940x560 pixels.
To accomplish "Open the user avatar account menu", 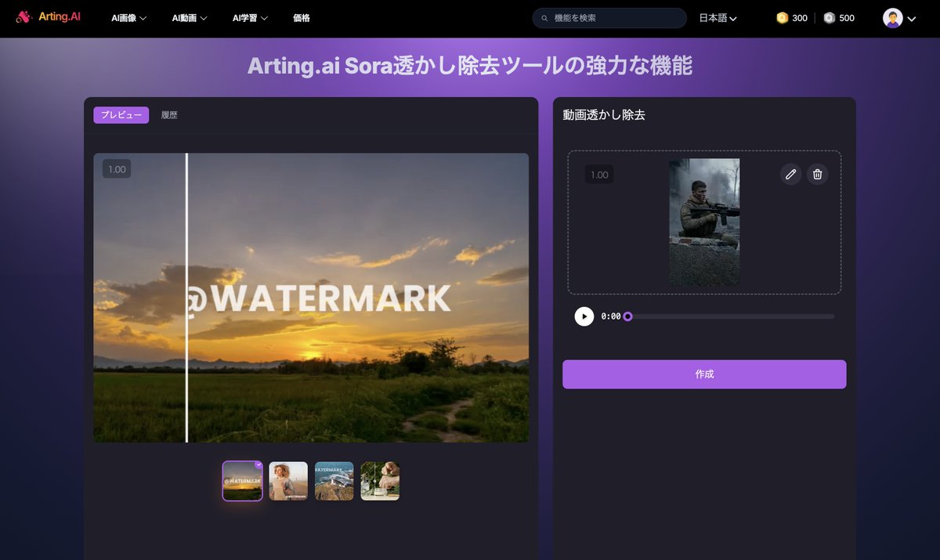I will tap(899, 18).
